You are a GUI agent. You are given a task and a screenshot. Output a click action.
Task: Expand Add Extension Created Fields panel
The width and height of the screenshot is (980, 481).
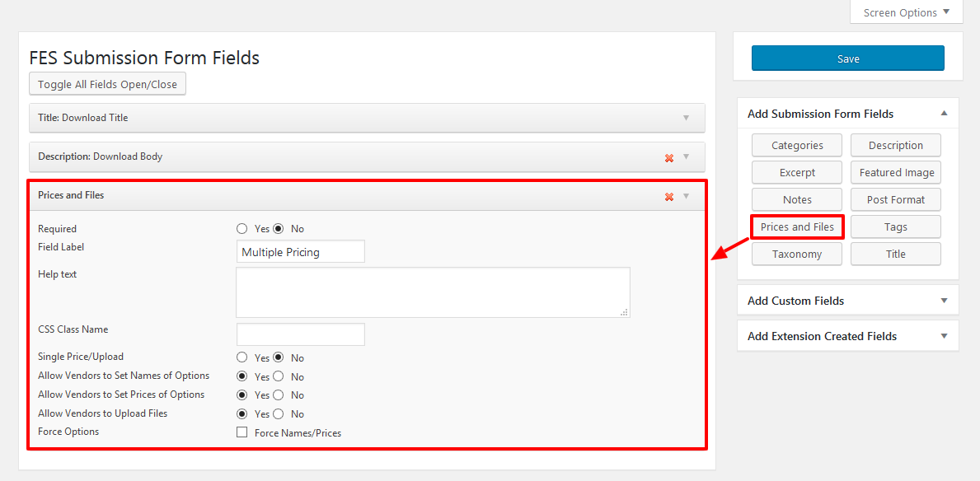[x=944, y=336]
